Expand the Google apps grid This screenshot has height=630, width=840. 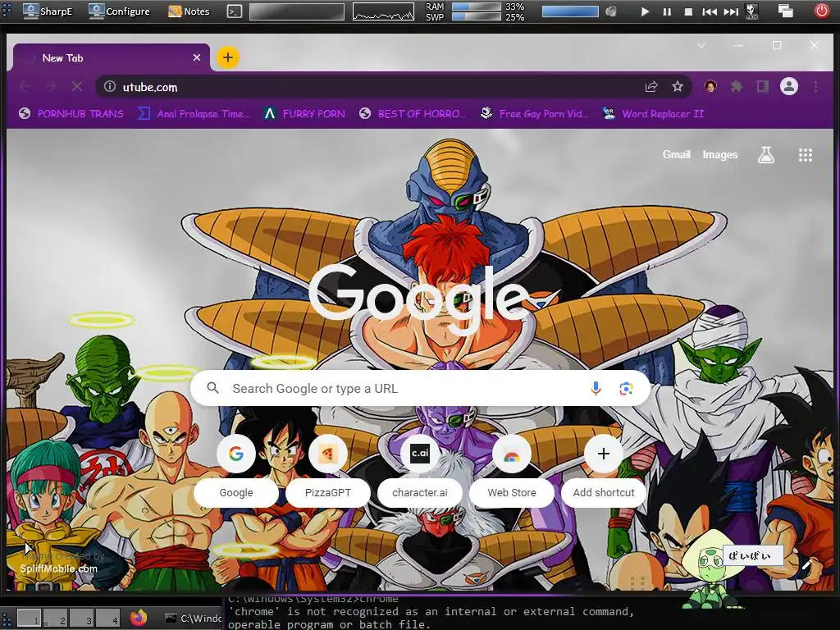pyautogui.click(x=806, y=155)
